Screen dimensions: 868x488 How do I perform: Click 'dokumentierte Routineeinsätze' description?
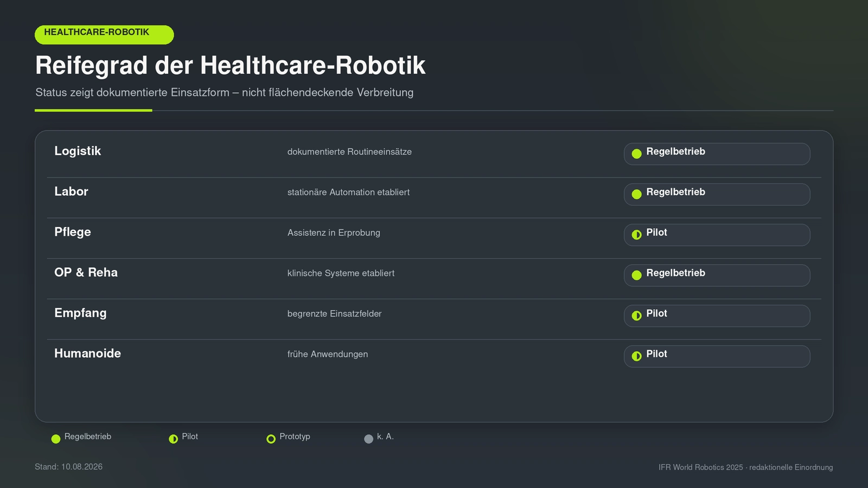coord(349,152)
